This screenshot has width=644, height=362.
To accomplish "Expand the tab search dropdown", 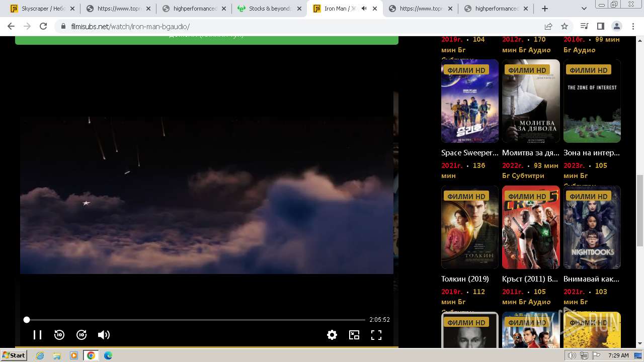I will [x=584, y=9].
